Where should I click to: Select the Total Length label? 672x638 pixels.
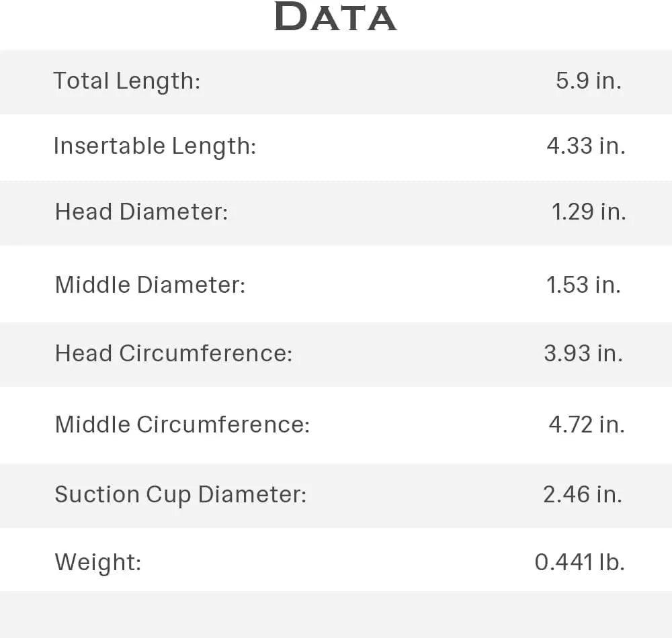point(127,81)
